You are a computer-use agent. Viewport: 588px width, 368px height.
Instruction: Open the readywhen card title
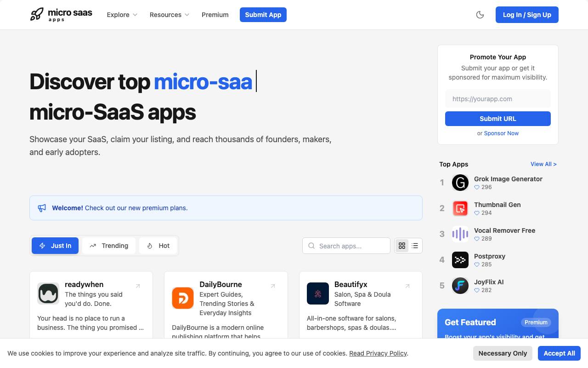pyautogui.click(x=84, y=284)
